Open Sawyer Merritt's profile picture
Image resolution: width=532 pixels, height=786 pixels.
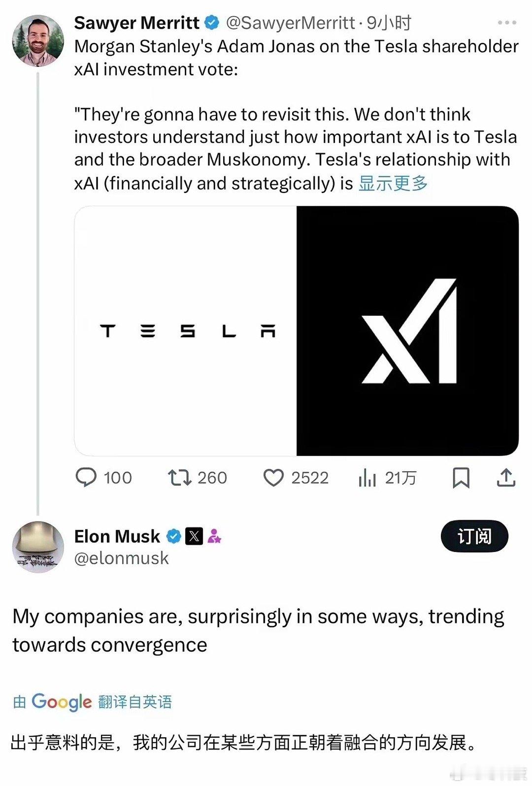coord(38,40)
